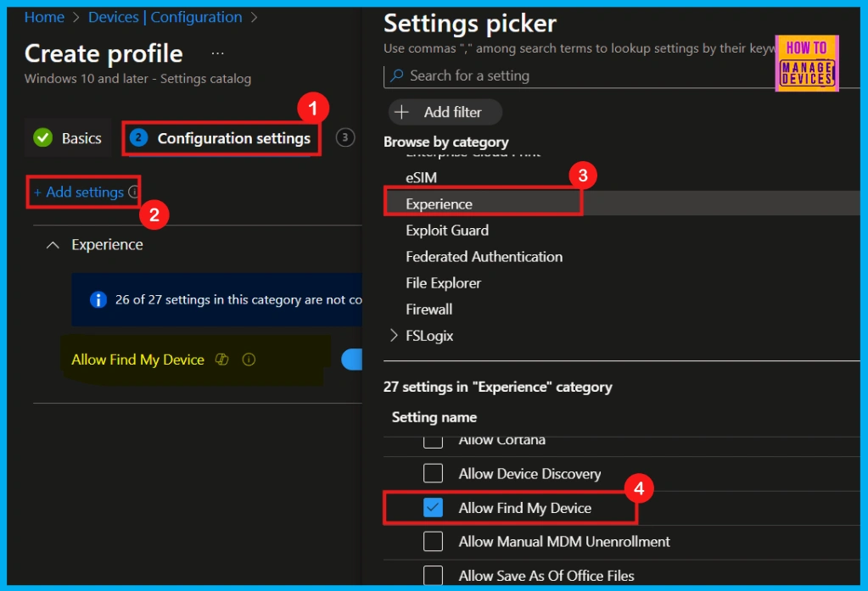This screenshot has height=591, width=868.
Task: Click the Add filter button
Action: tap(445, 112)
